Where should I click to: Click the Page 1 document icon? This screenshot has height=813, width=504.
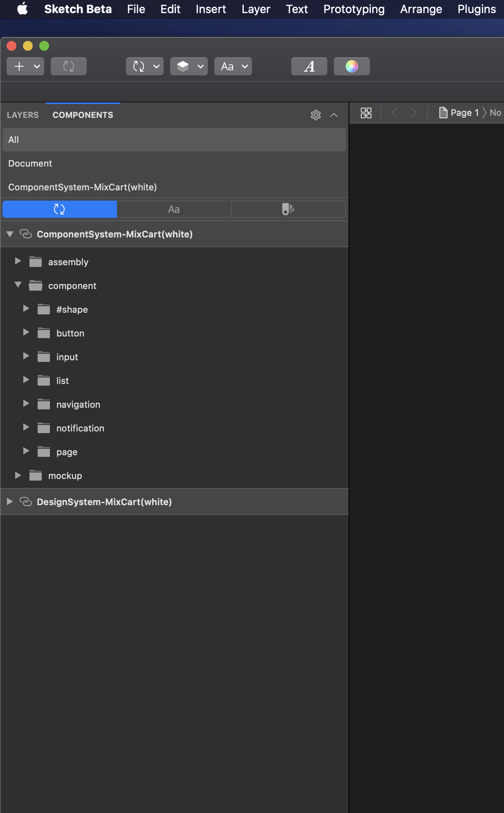click(x=443, y=113)
